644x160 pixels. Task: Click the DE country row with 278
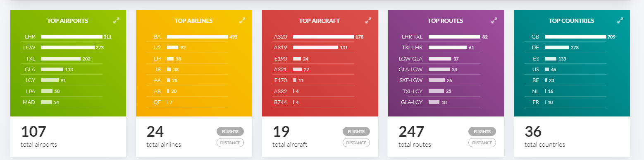coord(565,48)
